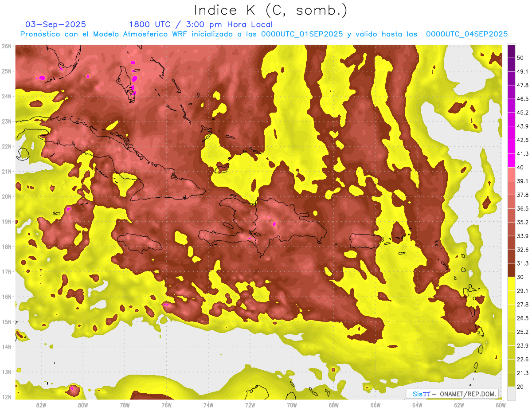Viewport: 532px width, 411px height.
Task: Click the '12N' latitude label
Action: (x=6, y=397)
